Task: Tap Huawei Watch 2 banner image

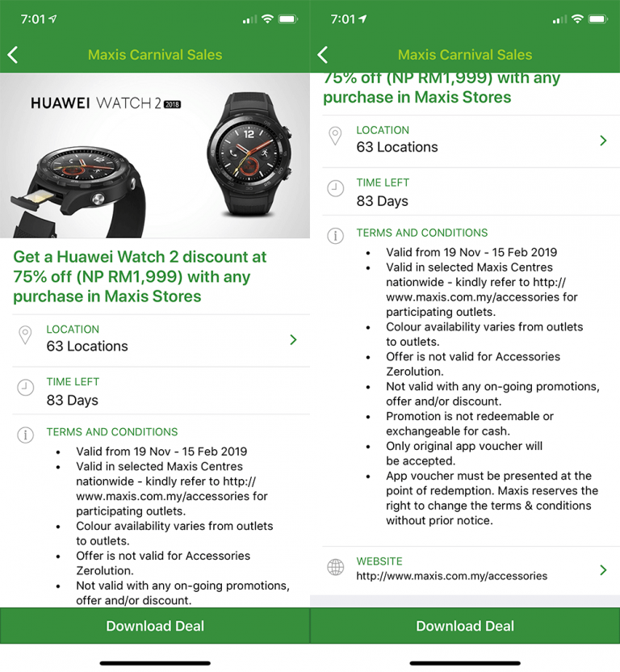Action: coord(155,156)
